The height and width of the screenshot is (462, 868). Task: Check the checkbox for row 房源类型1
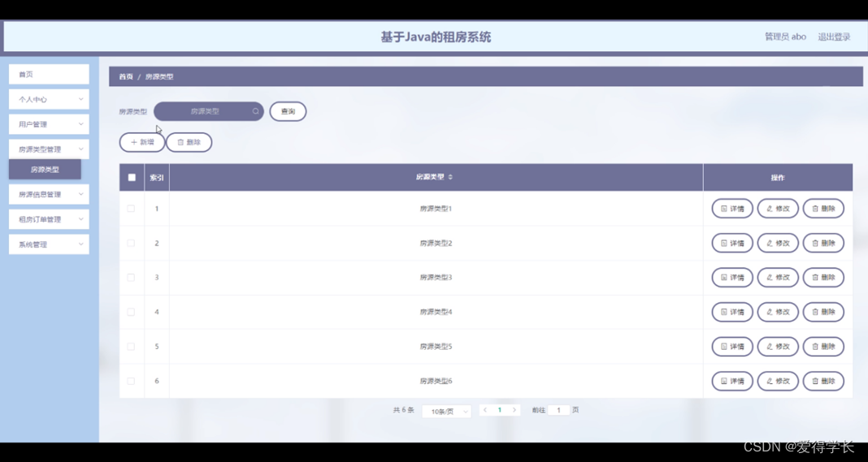tap(131, 209)
